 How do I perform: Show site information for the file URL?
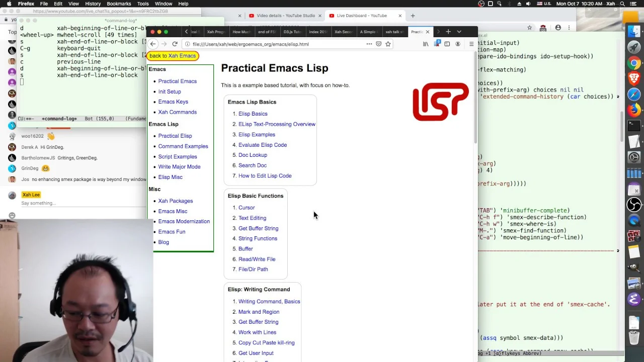point(187,44)
